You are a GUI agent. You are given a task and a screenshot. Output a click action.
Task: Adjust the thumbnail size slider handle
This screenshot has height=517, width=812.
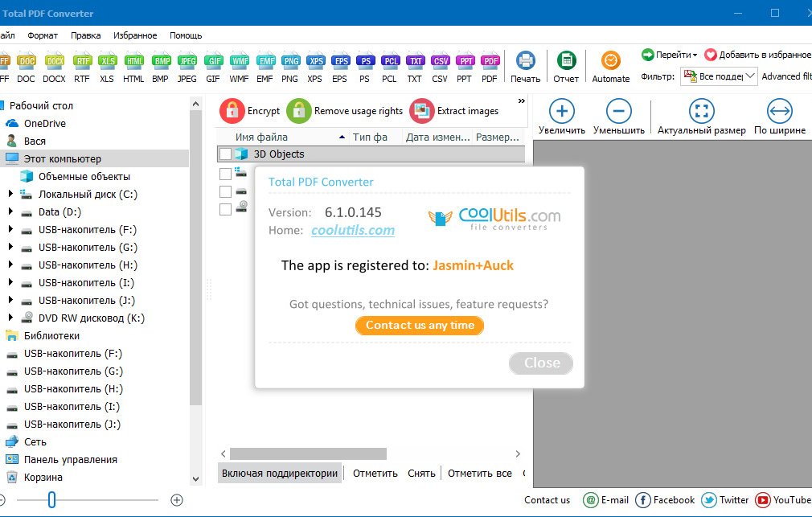point(51,500)
